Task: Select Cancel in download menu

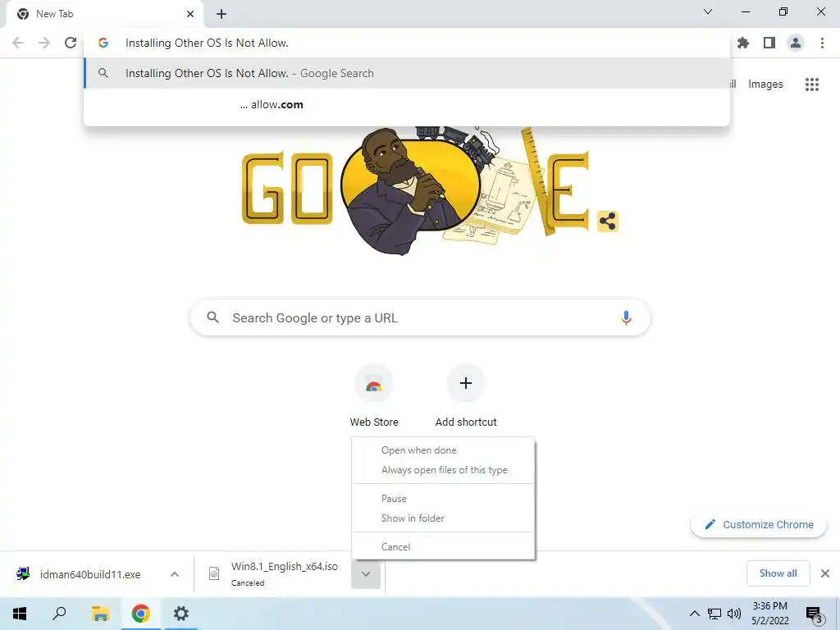Action: pyautogui.click(x=444, y=547)
